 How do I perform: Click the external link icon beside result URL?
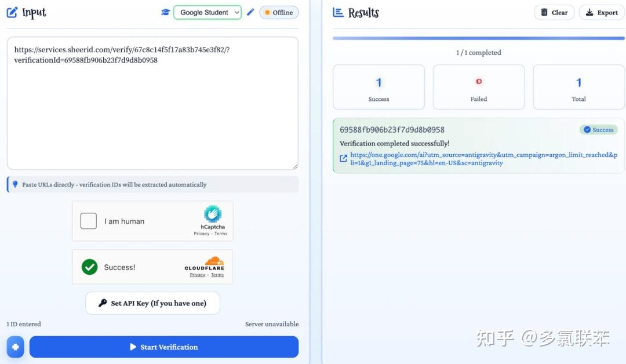(x=344, y=158)
